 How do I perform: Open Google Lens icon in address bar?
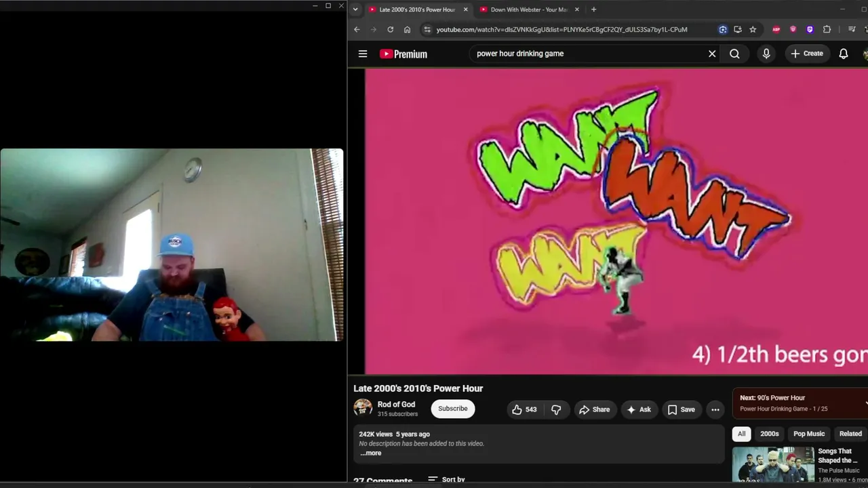pos(723,29)
